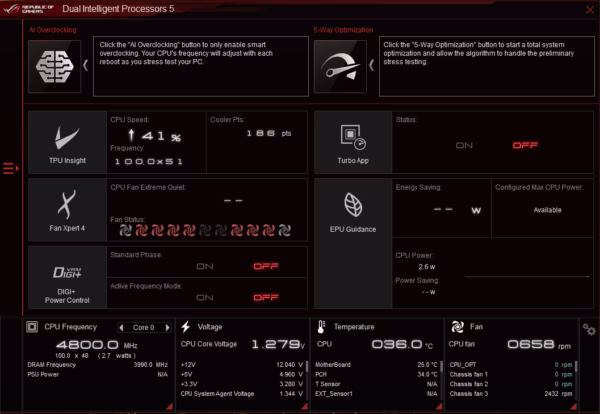Click the Core 0 selector label
600x414 pixels.
coord(143,328)
